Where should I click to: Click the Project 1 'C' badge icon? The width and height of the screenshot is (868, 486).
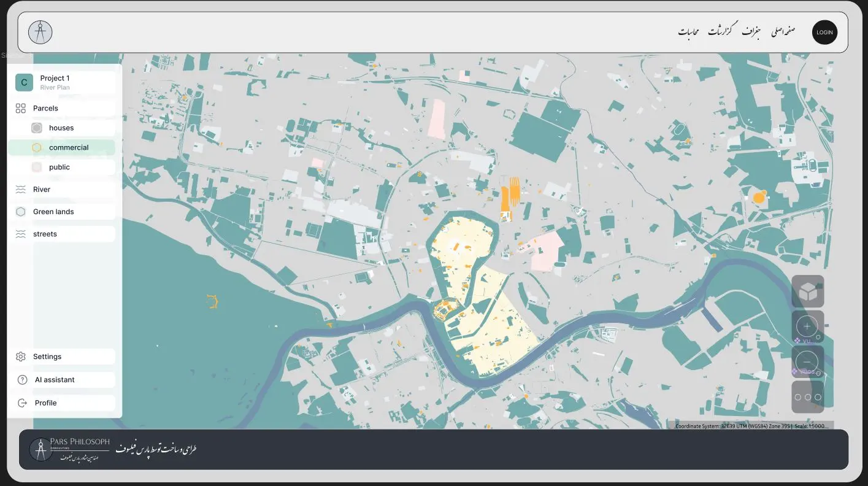[x=24, y=82]
